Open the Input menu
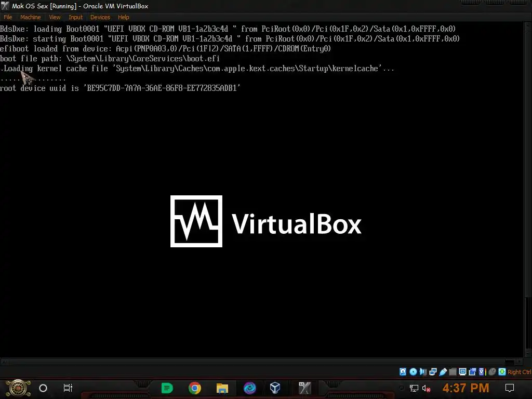The height and width of the screenshot is (399, 532). 75,17
